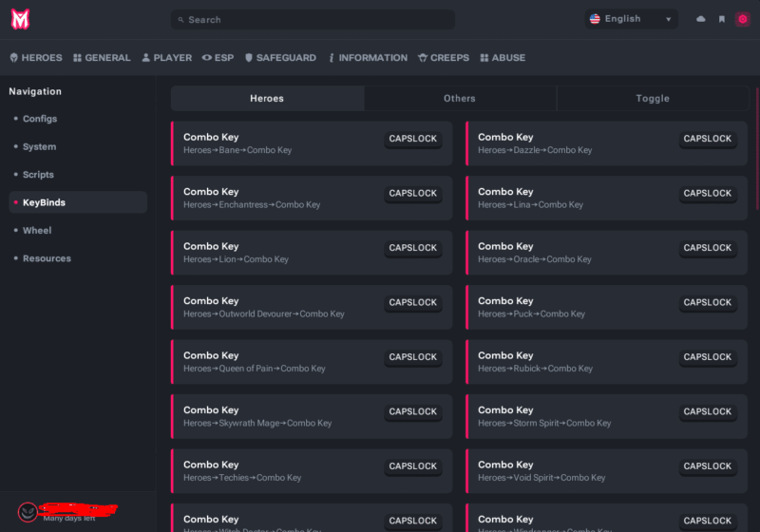Open the SAFEGUARD menu
The width and height of the screenshot is (760, 532).
(x=280, y=58)
